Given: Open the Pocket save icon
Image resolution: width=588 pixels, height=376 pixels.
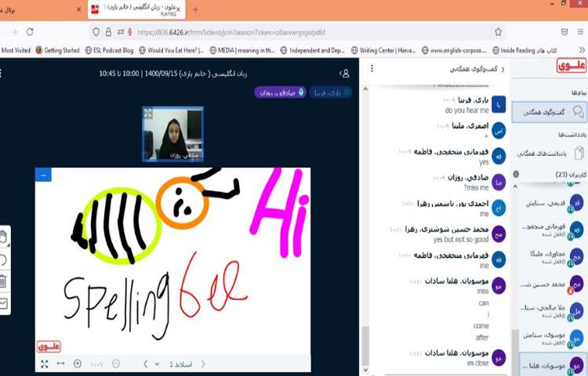Looking at the screenshot, I should click(564, 32).
